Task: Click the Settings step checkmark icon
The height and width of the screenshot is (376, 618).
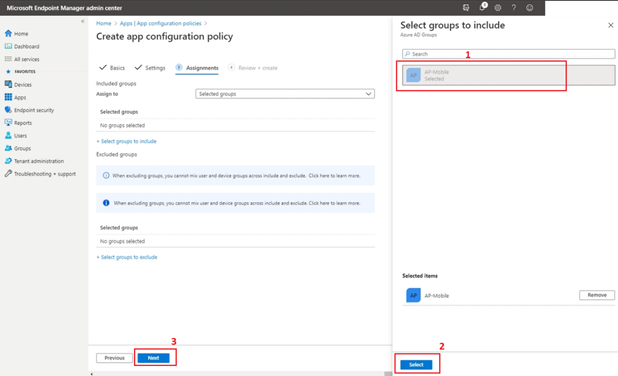Action: tap(138, 67)
